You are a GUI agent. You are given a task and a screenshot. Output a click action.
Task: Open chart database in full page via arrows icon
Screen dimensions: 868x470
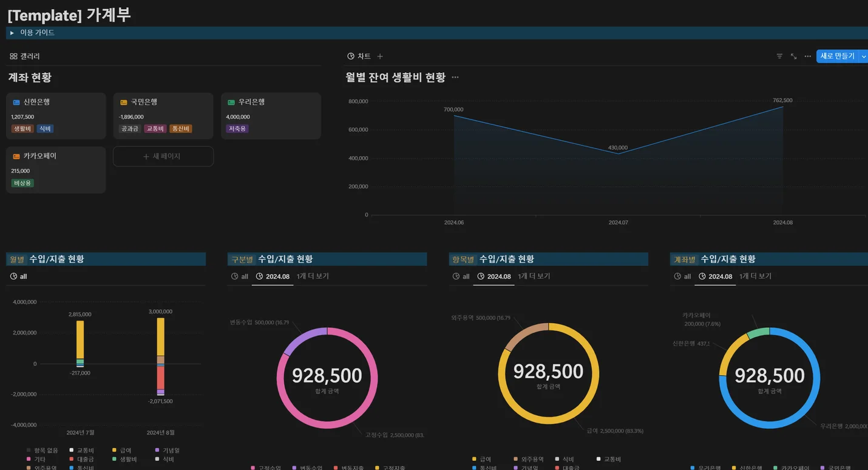tap(793, 56)
